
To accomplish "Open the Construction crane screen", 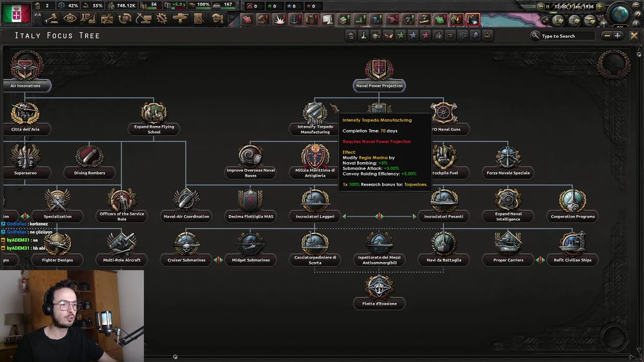I will pos(144,19).
